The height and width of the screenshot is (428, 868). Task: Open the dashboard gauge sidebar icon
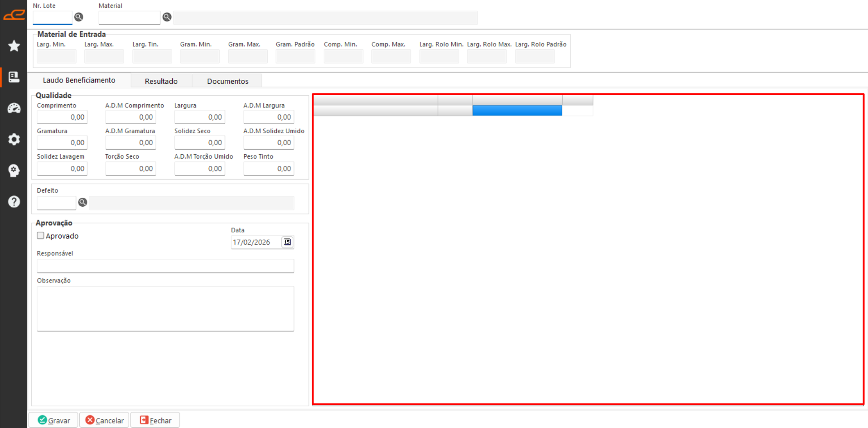tap(14, 108)
